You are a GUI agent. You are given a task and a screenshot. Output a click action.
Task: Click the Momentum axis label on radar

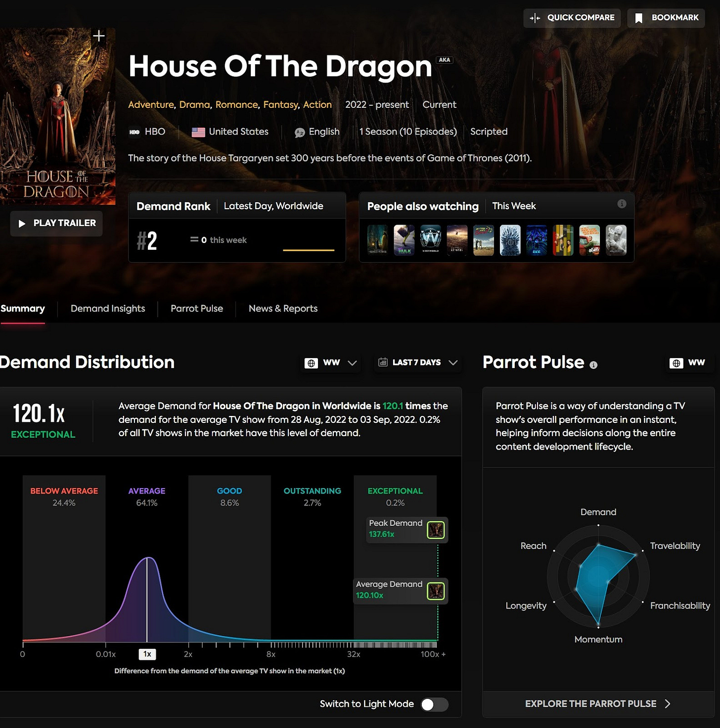(x=598, y=639)
